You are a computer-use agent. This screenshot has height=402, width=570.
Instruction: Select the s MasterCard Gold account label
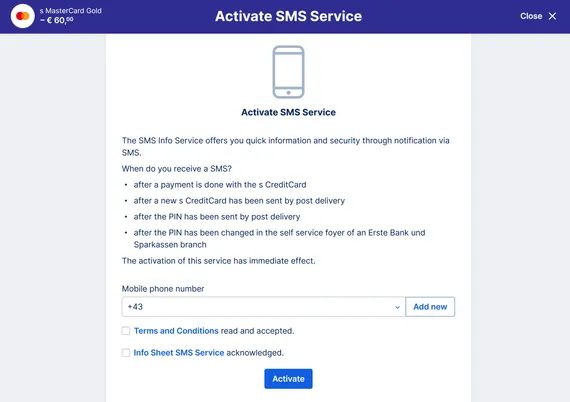(71, 11)
